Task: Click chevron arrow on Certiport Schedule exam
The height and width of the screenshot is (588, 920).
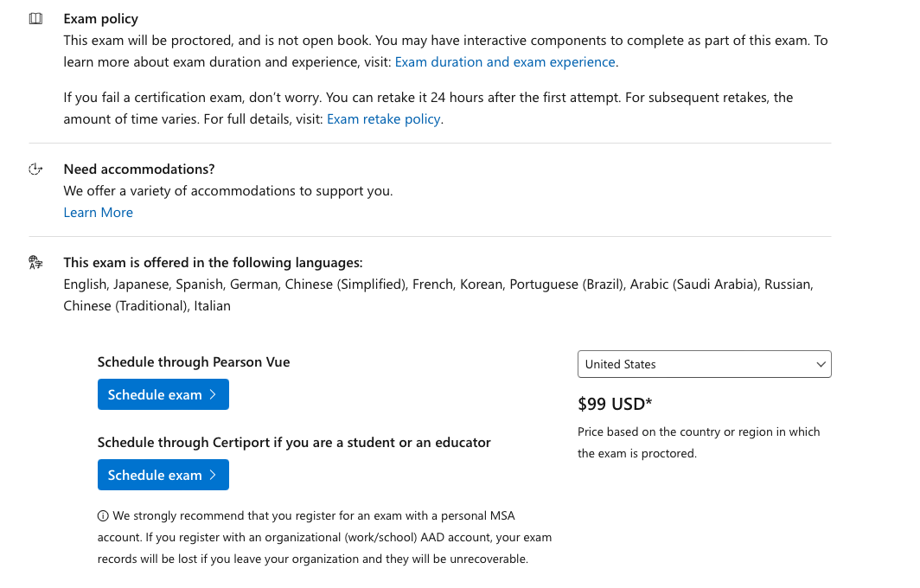Action: coord(213,475)
